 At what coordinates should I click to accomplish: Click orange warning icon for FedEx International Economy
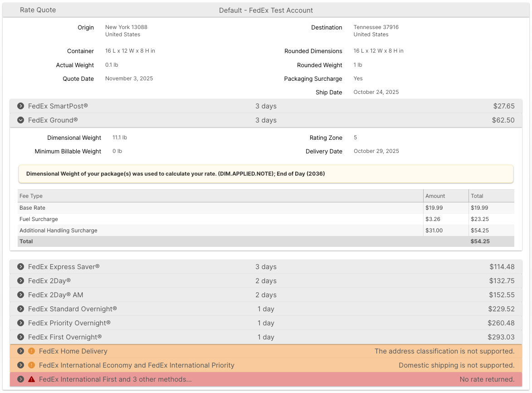click(x=31, y=365)
